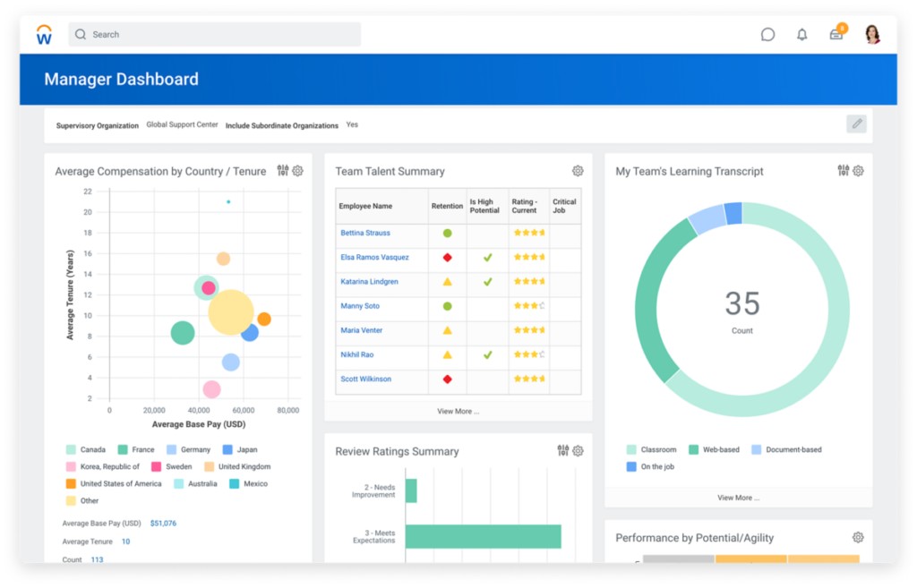The width and height of the screenshot is (917, 588).
Task: Expand View More under Learning Transcript
Action: [x=738, y=498]
